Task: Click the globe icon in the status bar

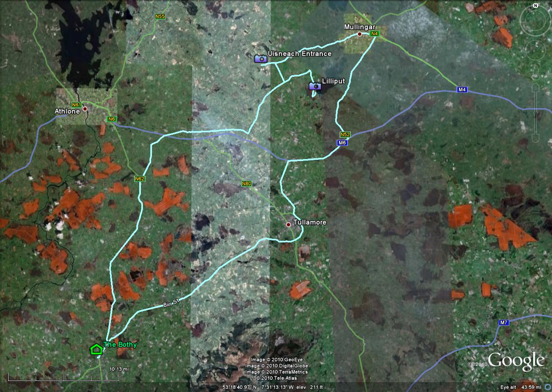Action: 547,387
